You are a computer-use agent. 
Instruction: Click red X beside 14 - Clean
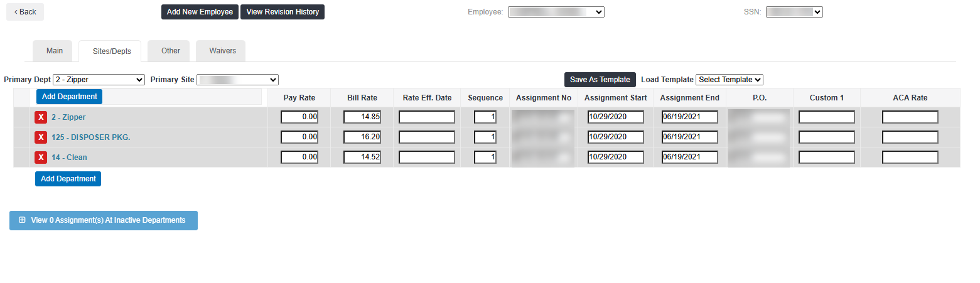pos(41,158)
